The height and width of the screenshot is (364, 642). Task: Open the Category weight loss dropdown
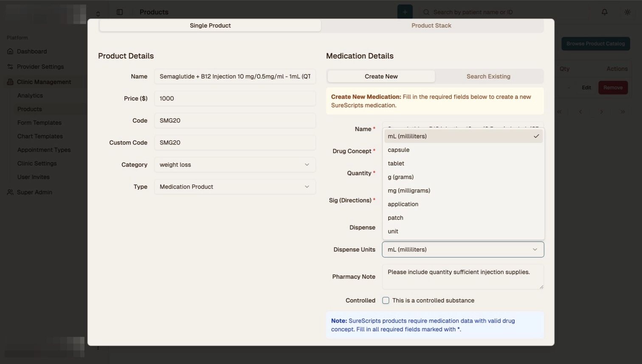click(235, 165)
